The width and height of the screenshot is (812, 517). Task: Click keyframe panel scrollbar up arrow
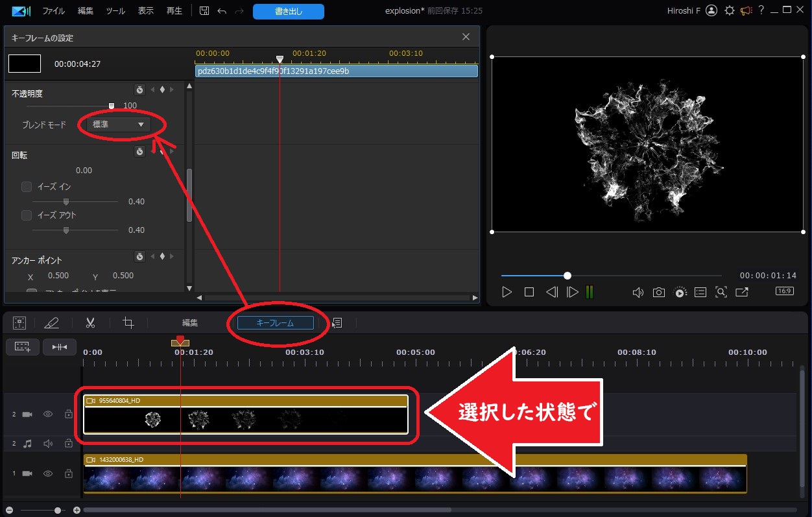pos(189,86)
